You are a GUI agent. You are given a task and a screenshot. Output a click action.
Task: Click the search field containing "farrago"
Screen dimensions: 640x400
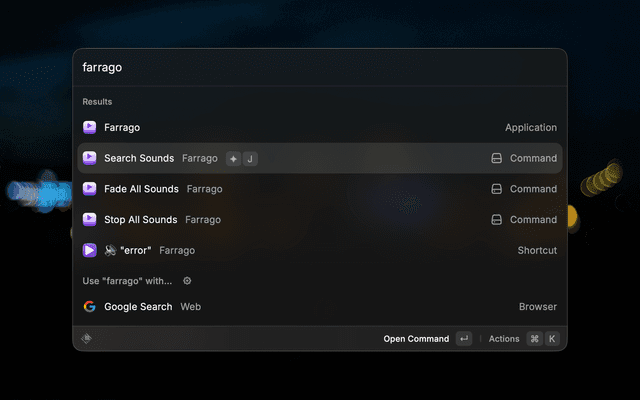point(320,68)
